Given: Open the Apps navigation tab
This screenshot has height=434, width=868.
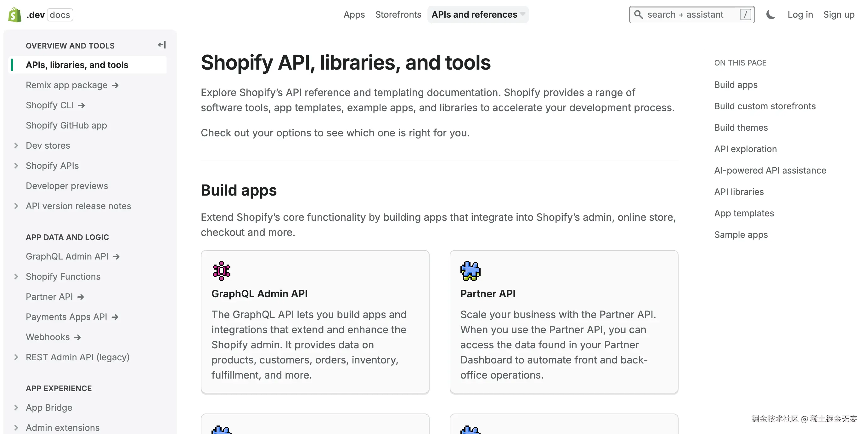Looking at the screenshot, I should tap(354, 14).
